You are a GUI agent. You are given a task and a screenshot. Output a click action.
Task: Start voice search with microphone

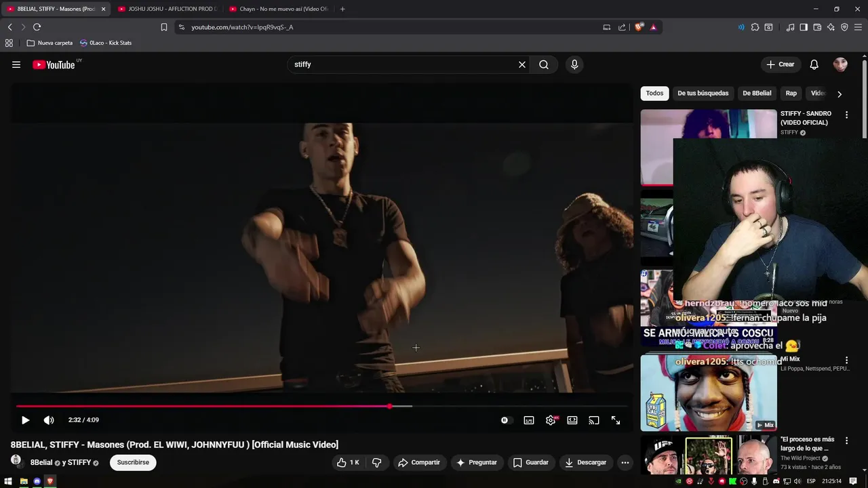pos(574,64)
